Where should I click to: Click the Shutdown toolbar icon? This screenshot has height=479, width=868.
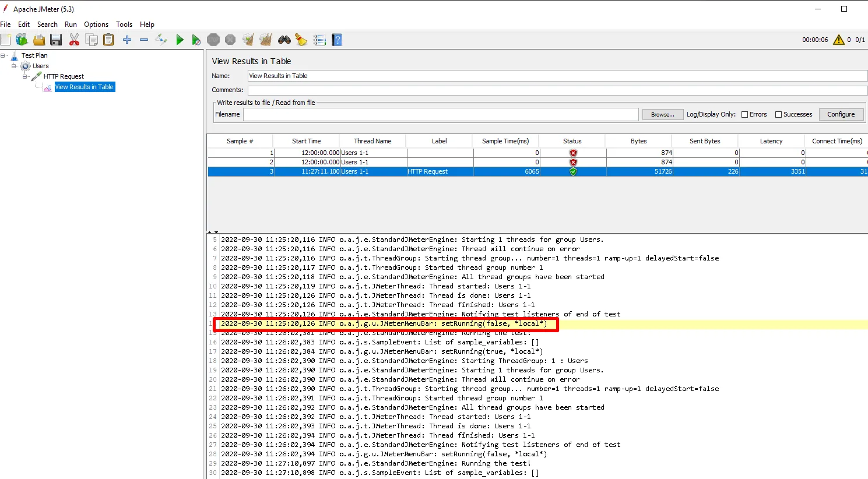pos(230,40)
